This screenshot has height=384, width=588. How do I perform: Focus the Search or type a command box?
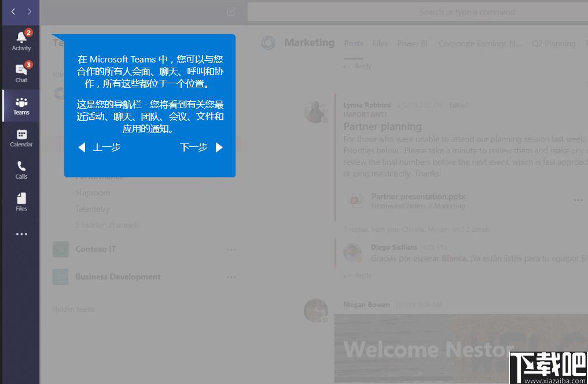[x=418, y=12]
